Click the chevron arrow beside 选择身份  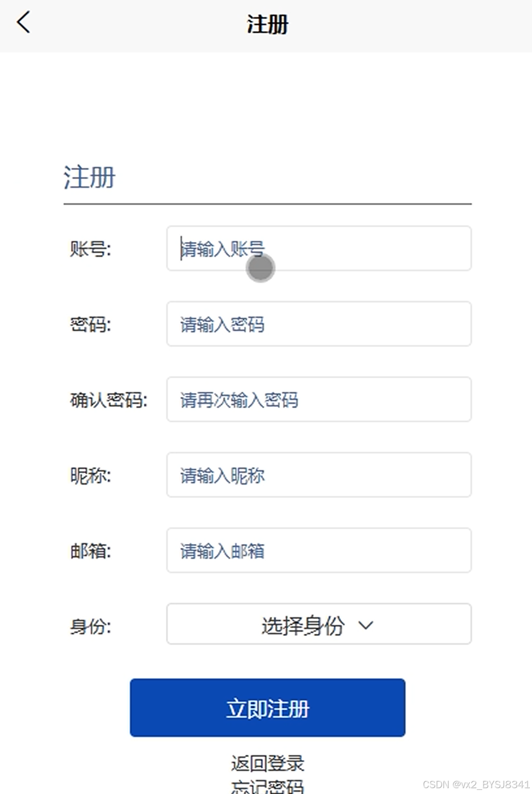point(366,625)
